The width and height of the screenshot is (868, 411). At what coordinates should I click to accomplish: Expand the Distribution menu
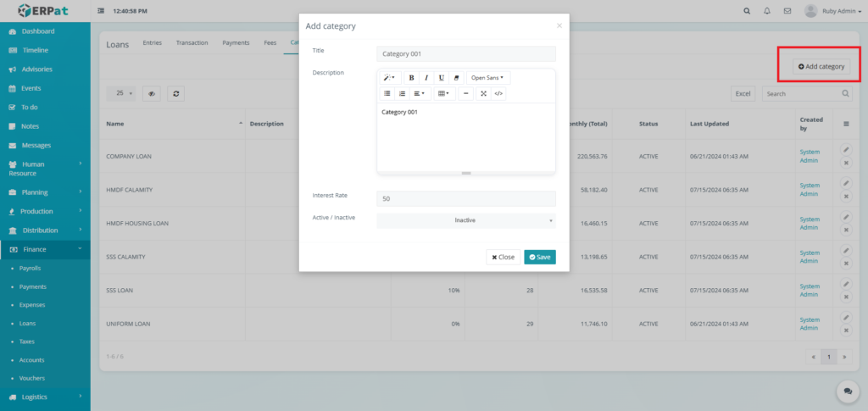[x=46, y=230]
